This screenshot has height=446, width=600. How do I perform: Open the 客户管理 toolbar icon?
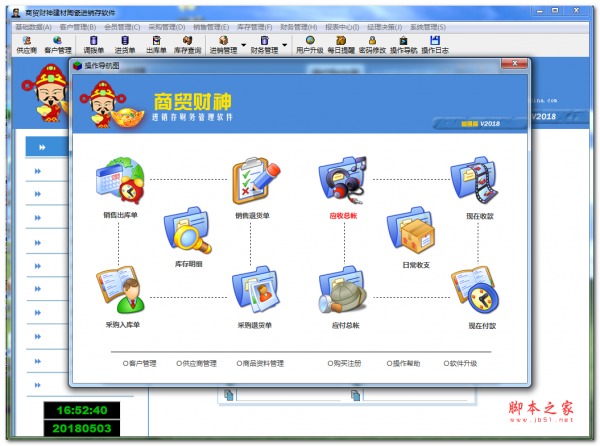58,45
